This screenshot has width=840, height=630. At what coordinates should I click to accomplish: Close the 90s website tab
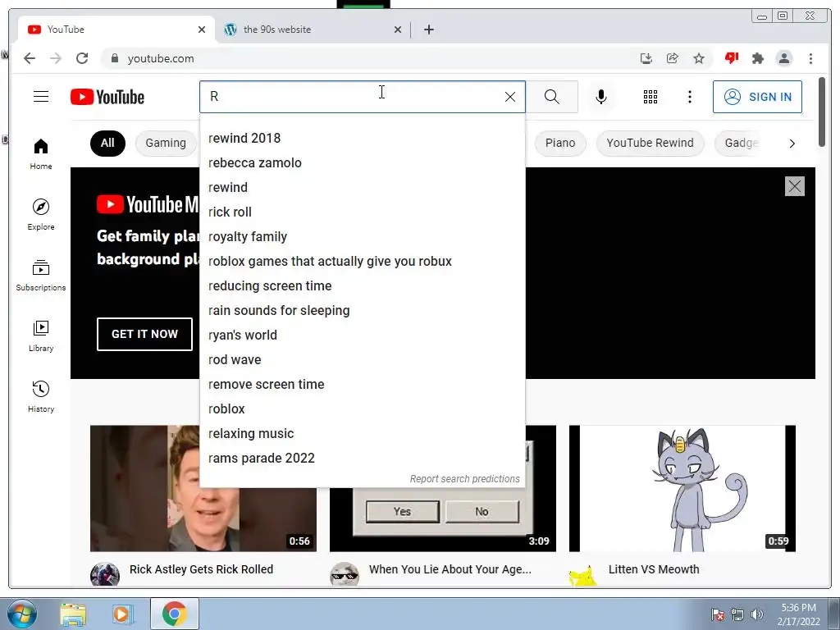pyautogui.click(x=398, y=30)
